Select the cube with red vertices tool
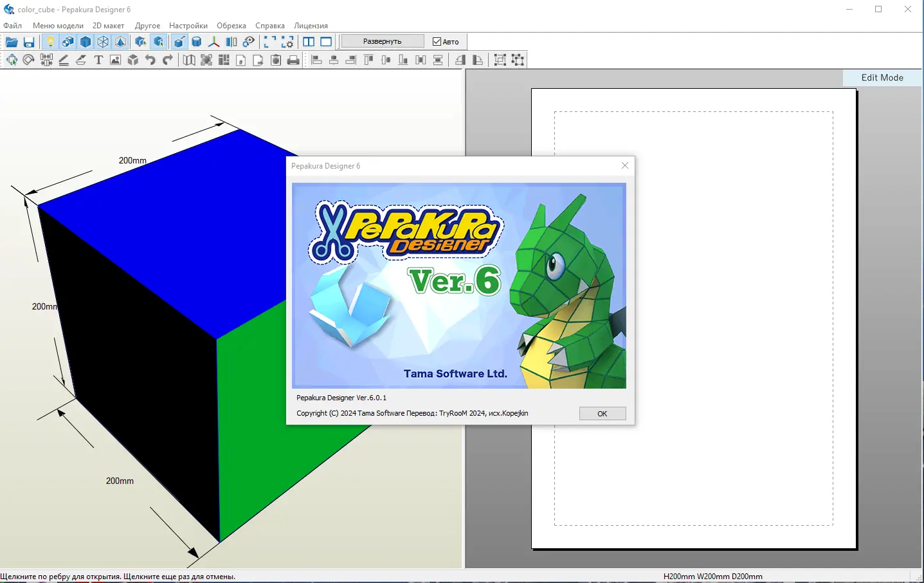The image size is (924, 583). [141, 42]
